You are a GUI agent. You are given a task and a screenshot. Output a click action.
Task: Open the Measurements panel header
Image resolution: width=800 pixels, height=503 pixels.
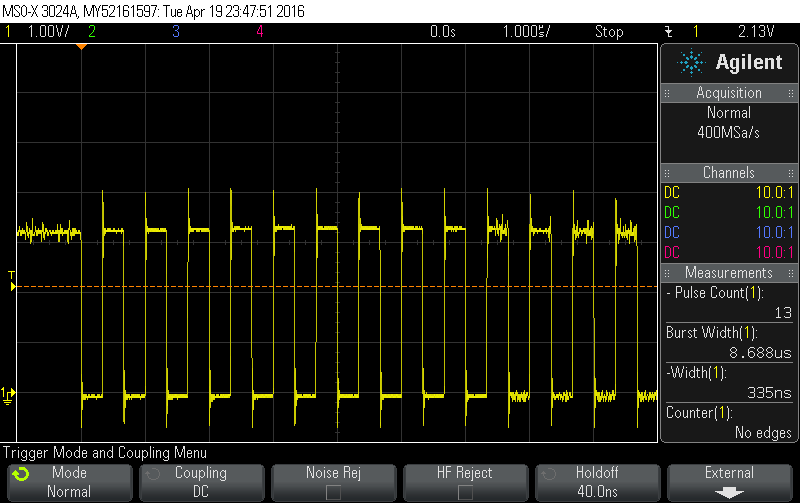[729, 273]
